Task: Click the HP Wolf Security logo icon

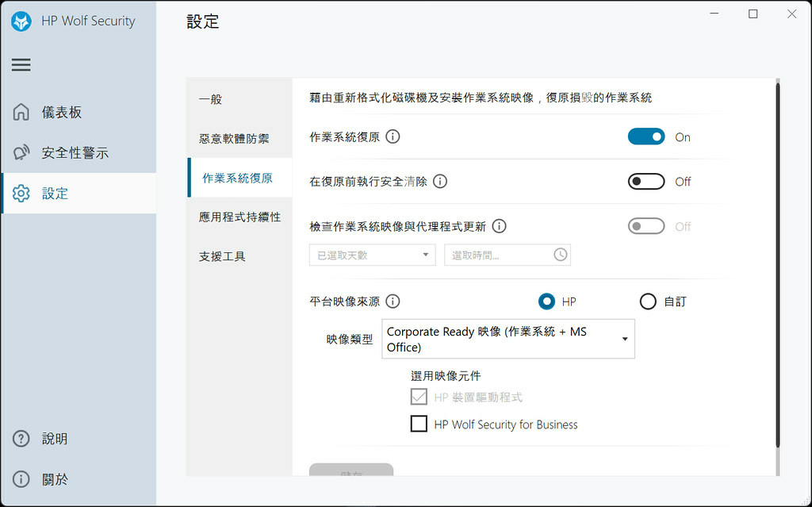Action: (x=21, y=21)
